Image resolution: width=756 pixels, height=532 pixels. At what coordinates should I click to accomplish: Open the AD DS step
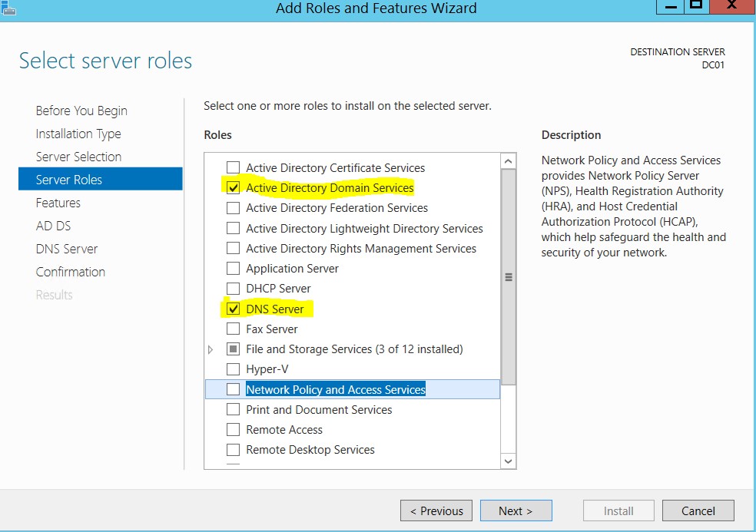point(53,226)
